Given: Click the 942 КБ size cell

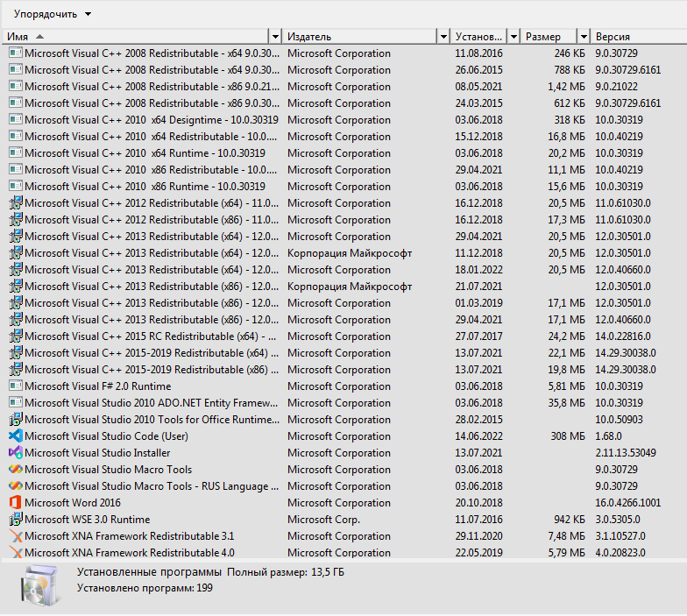Looking at the screenshot, I should tap(570, 519).
